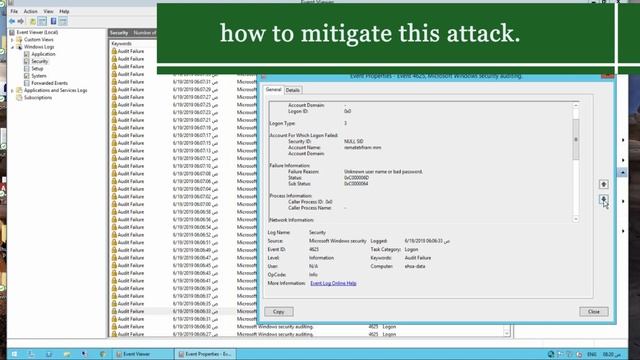The height and width of the screenshot is (360, 640).
Task: Select the Subscriptions tree item
Action: (38, 98)
